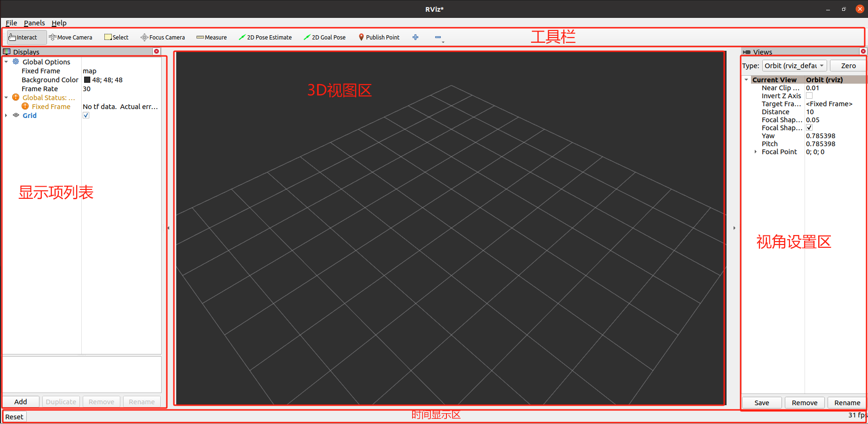Activate the Select tool
Screen dimensions: 868x424
coord(116,37)
